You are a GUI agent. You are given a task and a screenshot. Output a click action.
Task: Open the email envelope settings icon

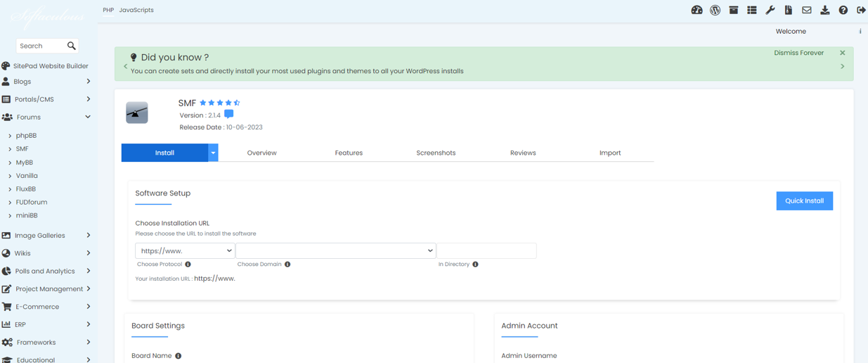806,10
